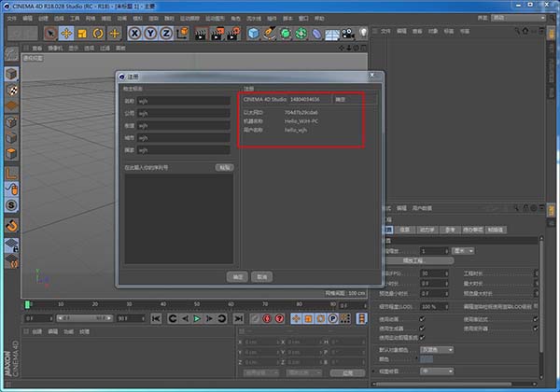
Task: Open the 文件 menu in main menu bar
Action: [11, 19]
